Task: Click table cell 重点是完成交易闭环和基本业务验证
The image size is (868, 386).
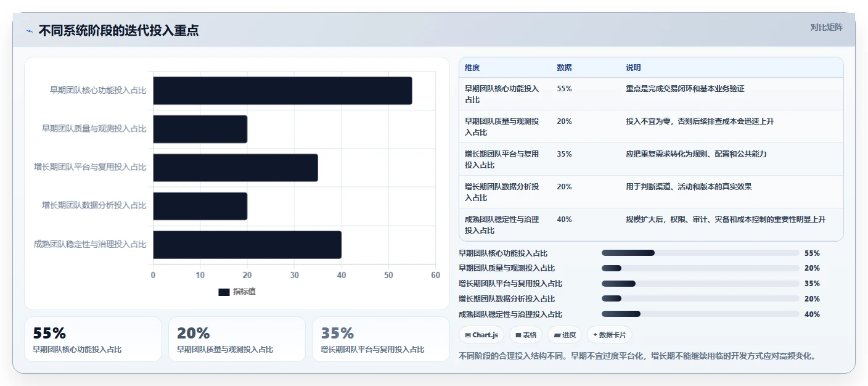Action: coord(685,89)
